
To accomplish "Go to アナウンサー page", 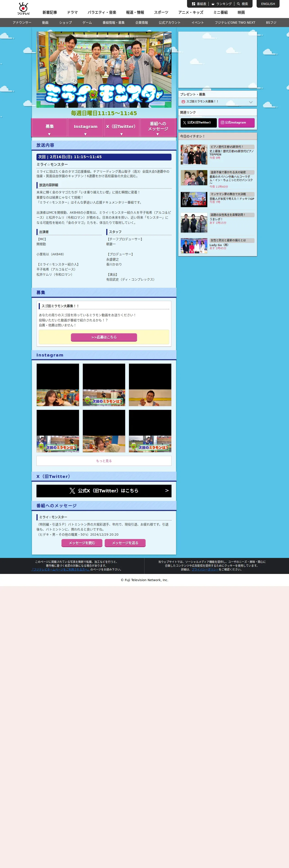I will tap(22, 23).
